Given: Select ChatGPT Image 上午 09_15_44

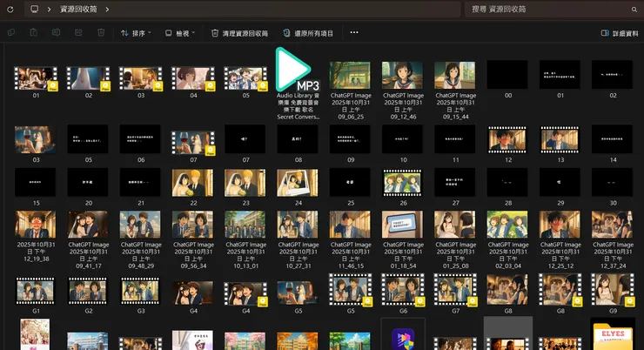Looking at the screenshot, I should (x=455, y=91).
